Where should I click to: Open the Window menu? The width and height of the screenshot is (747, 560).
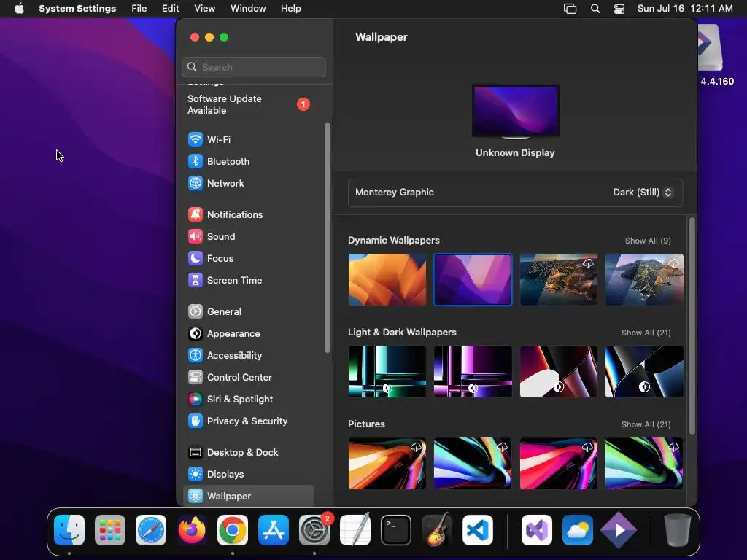(x=248, y=9)
